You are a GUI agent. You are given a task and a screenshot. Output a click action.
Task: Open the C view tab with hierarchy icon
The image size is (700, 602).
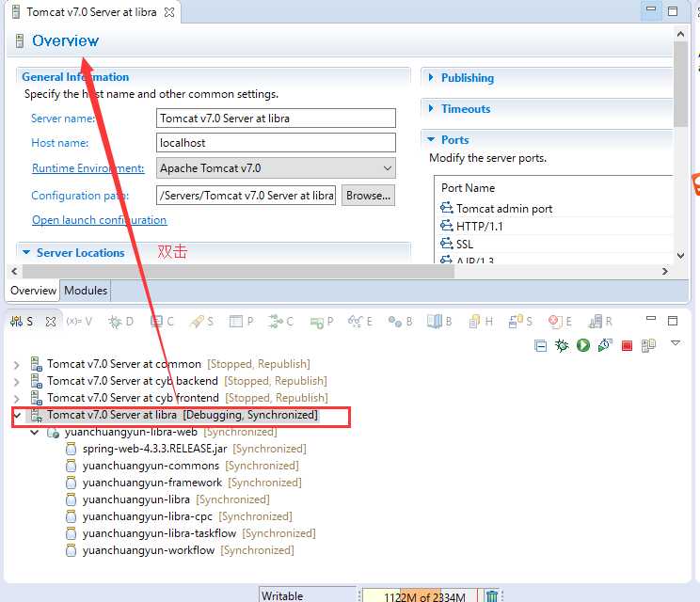(x=280, y=322)
